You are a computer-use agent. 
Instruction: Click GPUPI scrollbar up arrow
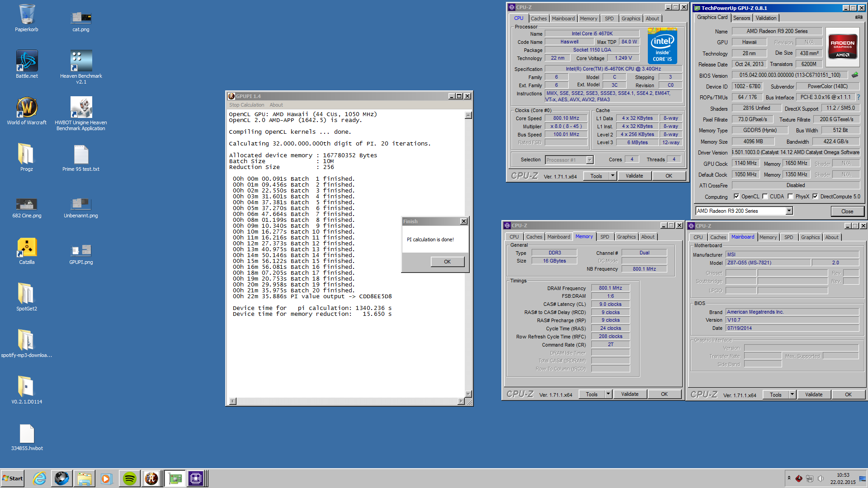(468, 115)
